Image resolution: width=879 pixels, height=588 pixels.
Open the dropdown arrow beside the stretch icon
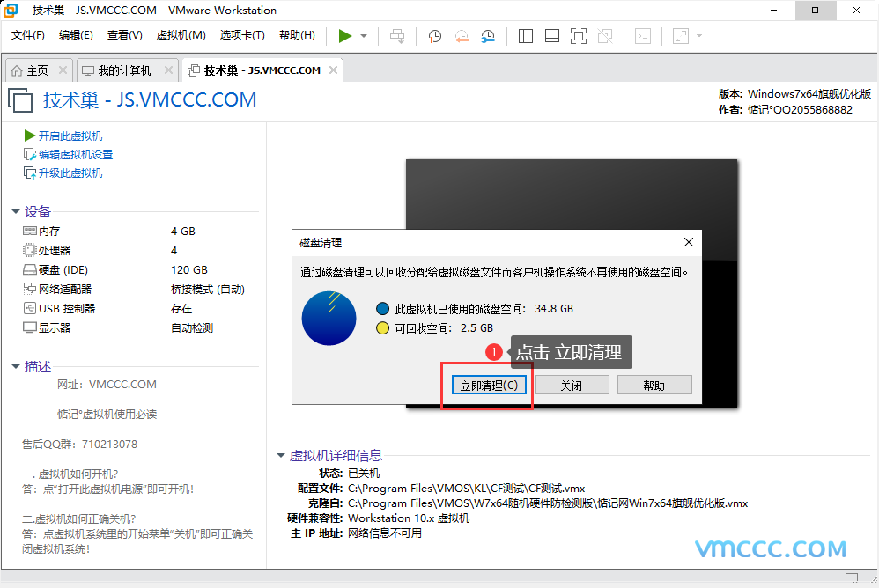[699, 36]
